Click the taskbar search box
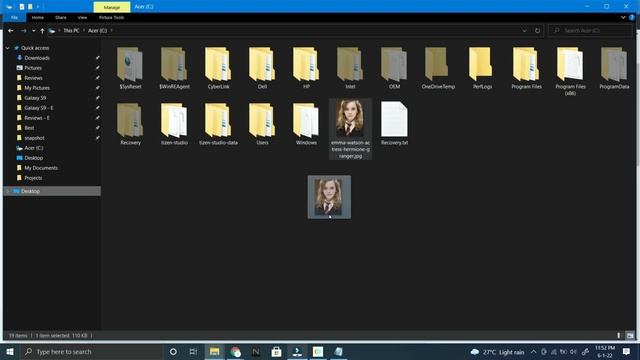Screen dimensions: 640x360 (x=92, y=351)
